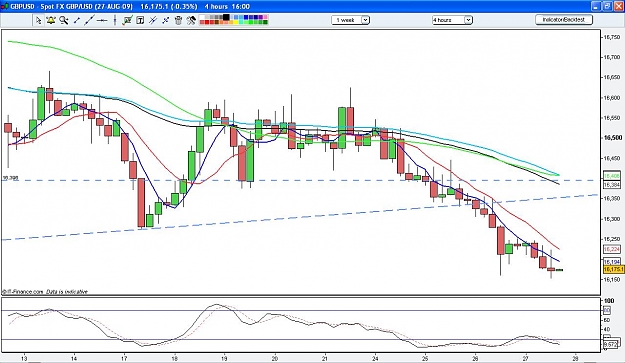Click the IT-Finance.com data indicative note
Image resolution: width=625 pixels, height=363 pixels.
pos(45,292)
